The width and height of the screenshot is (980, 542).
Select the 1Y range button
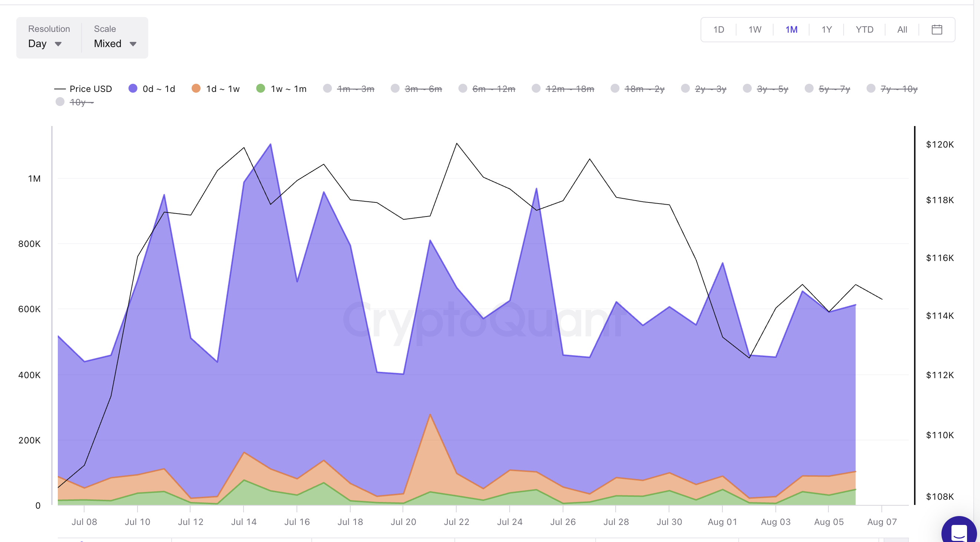[826, 30]
